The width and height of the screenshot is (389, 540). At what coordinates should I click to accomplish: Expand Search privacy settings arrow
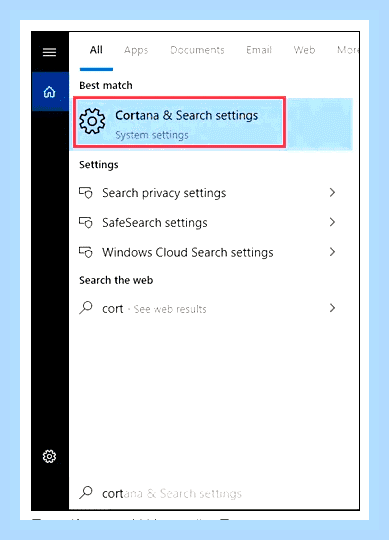[x=332, y=193]
